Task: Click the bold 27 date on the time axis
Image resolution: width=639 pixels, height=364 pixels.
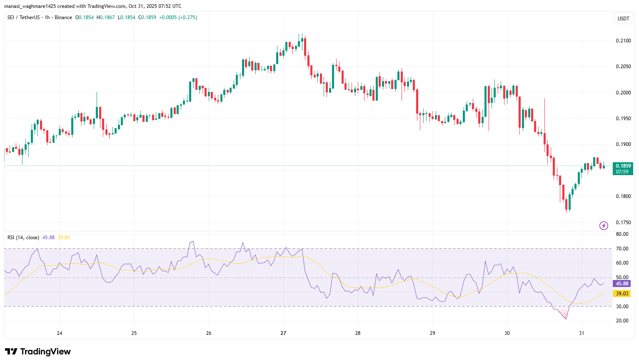Action: pyautogui.click(x=283, y=333)
